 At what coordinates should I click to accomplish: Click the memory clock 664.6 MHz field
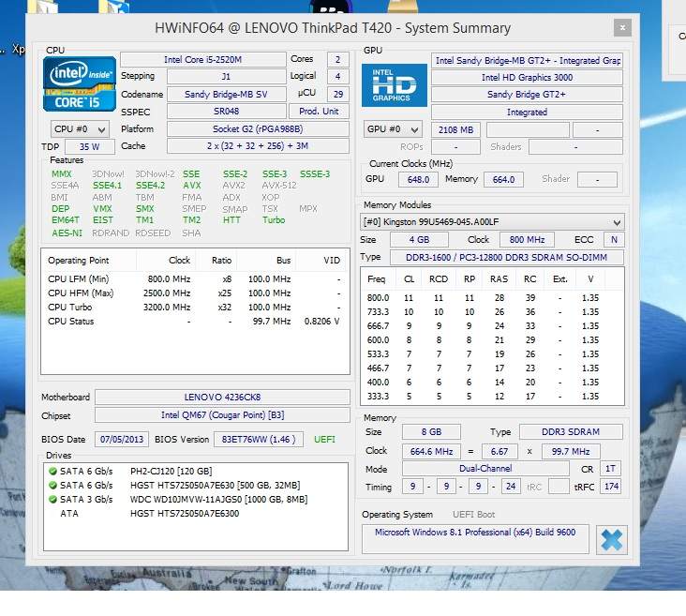pos(431,451)
